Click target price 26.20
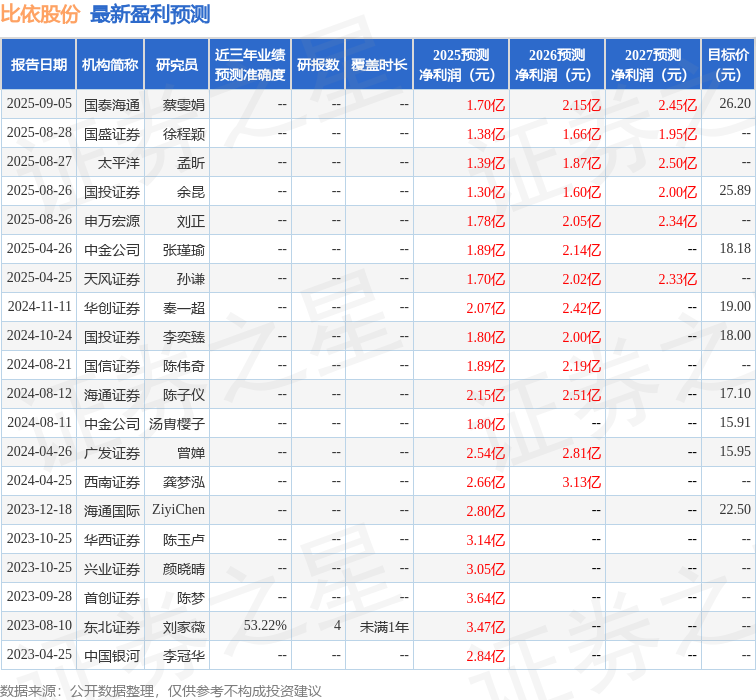 (735, 104)
